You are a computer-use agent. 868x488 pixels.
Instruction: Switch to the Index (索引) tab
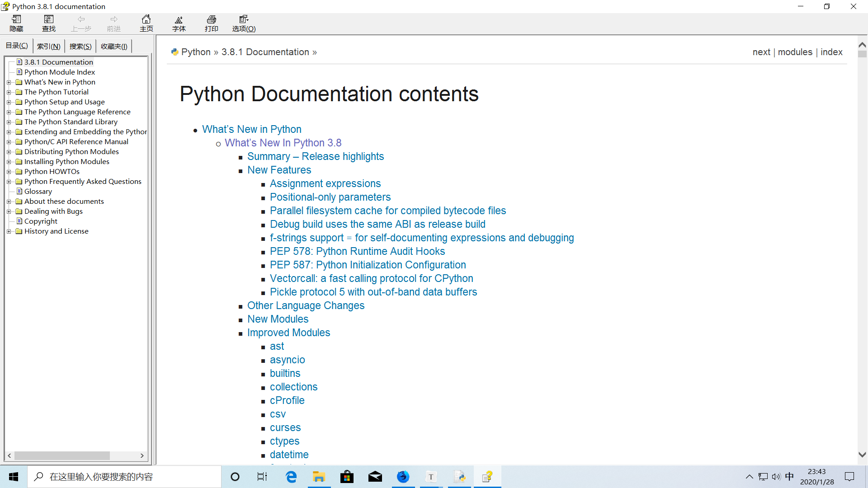49,46
